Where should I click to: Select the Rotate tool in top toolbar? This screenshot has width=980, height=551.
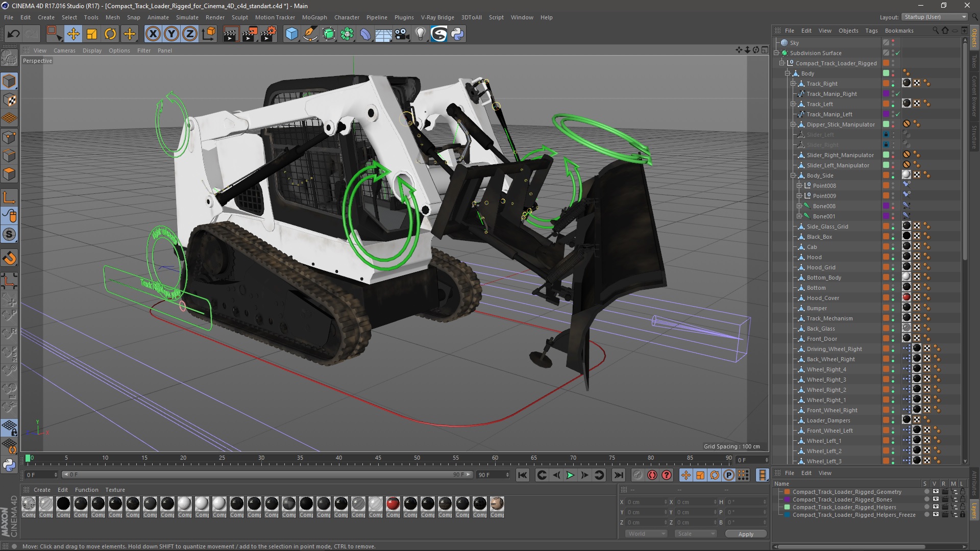click(110, 34)
